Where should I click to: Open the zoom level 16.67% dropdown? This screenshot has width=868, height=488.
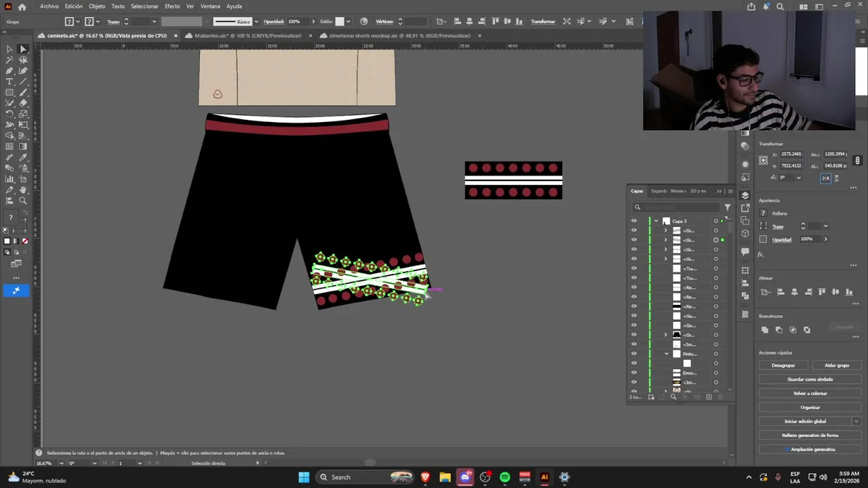pyautogui.click(x=61, y=463)
